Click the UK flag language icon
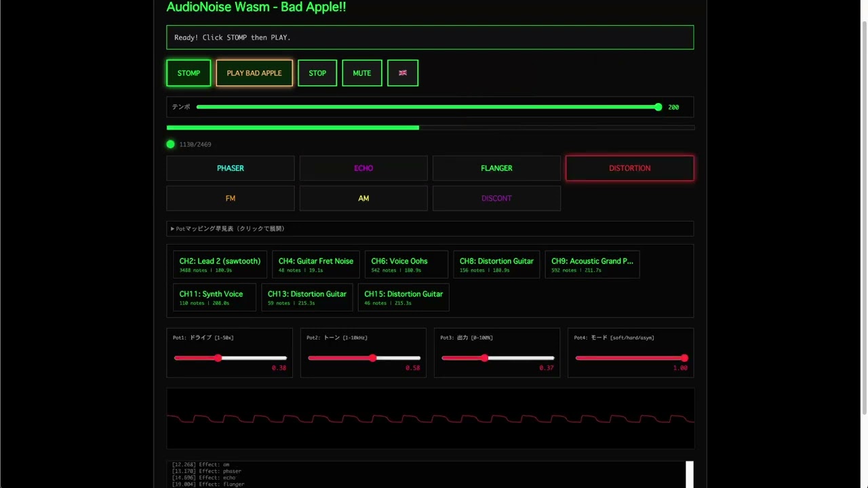This screenshot has width=868, height=488. click(403, 73)
